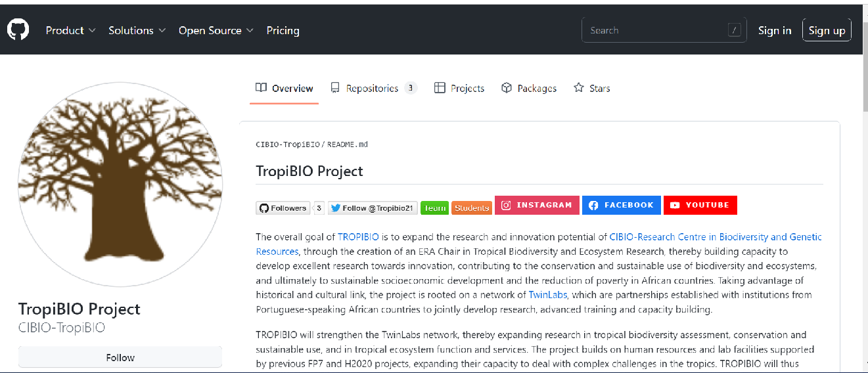Image resolution: width=868 pixels, height=373 pixels.
Task: Click the star icon beside Stars
Action: click(579, 88)
